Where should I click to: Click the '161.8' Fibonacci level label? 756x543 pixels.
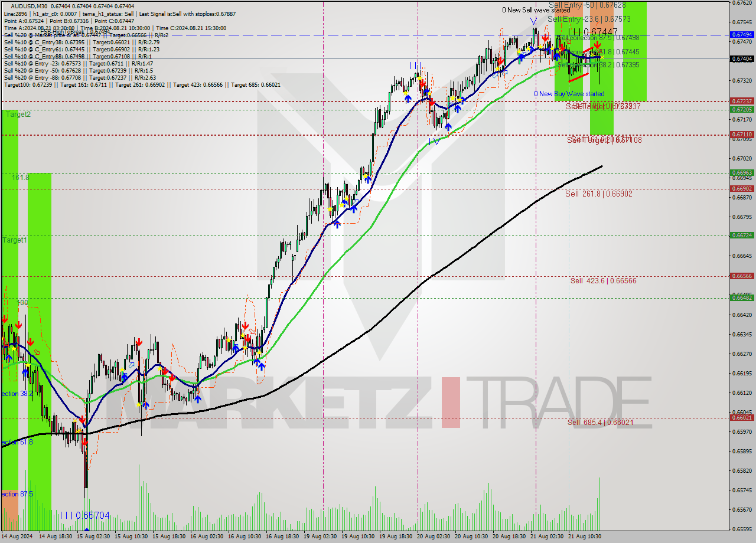[x=20, y=177]
